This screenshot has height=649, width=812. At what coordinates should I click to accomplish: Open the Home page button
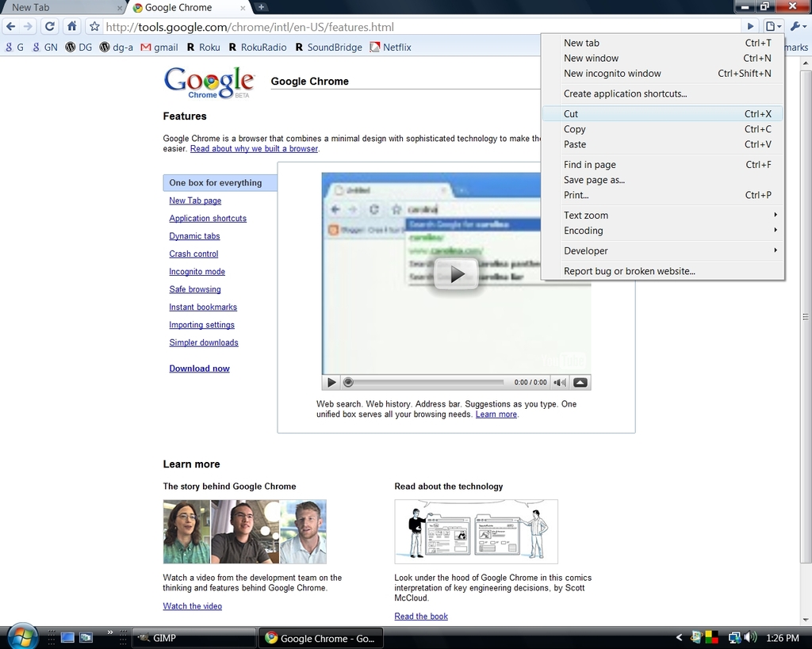coord(72,26)
